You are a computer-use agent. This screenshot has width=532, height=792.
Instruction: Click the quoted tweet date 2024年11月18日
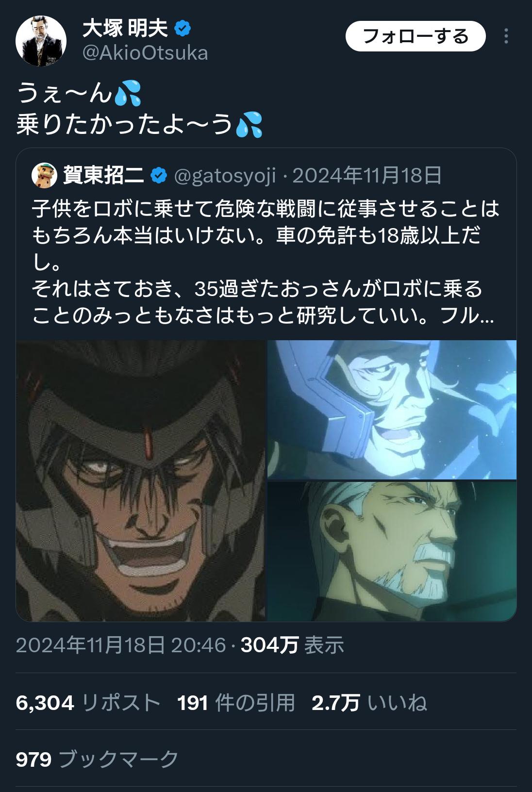pyautogui.click(x=367, y=176)
